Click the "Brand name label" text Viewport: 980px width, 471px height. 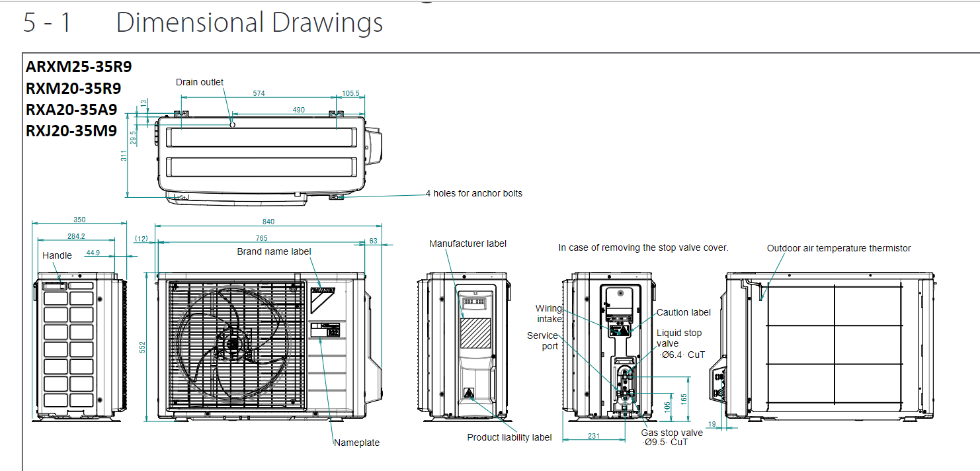coord(274,251)
